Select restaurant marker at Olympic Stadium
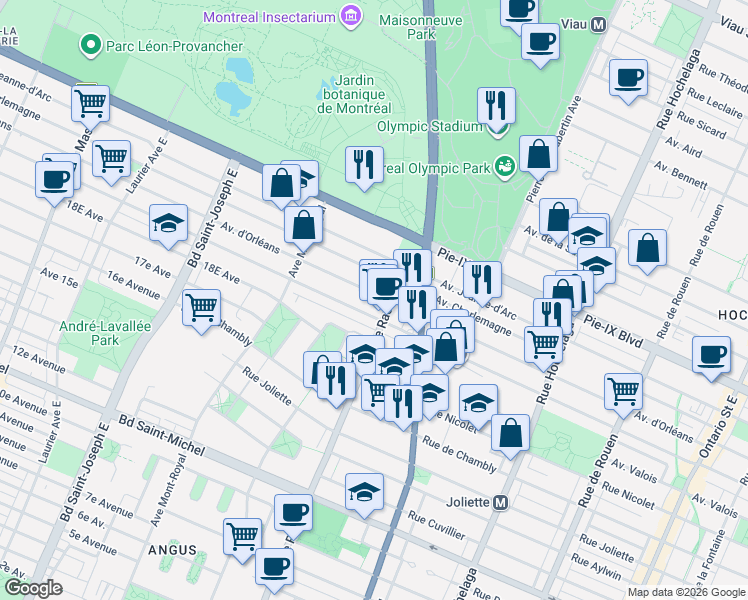Image resolution: width=748 pixels, height=600 pixels. pos(496,105)
